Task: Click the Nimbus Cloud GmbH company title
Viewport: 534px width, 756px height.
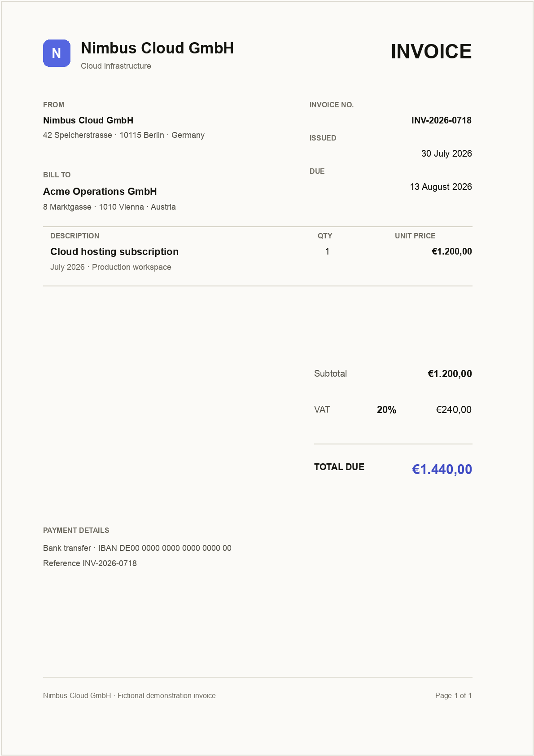Action: click(157, 48)
